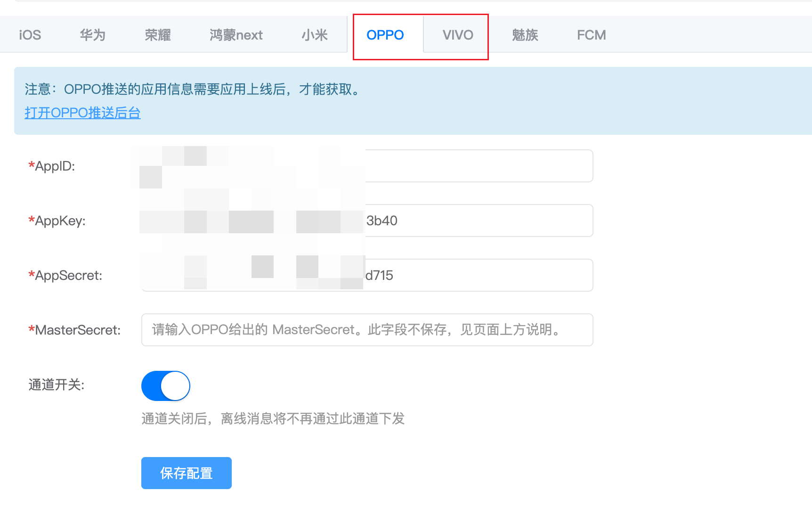Click the OPPO notice banner text
812x507 pixels.
click(193, 89)
